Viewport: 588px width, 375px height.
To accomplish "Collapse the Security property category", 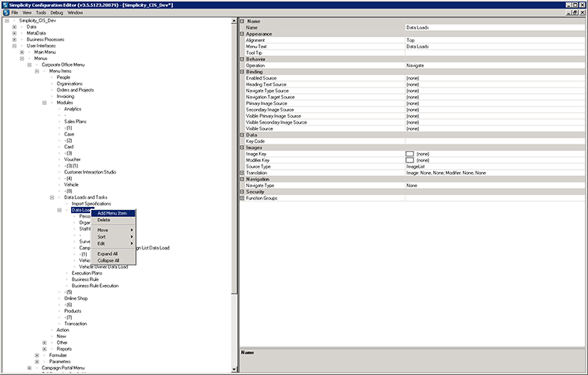I will [x=243, y=192].
